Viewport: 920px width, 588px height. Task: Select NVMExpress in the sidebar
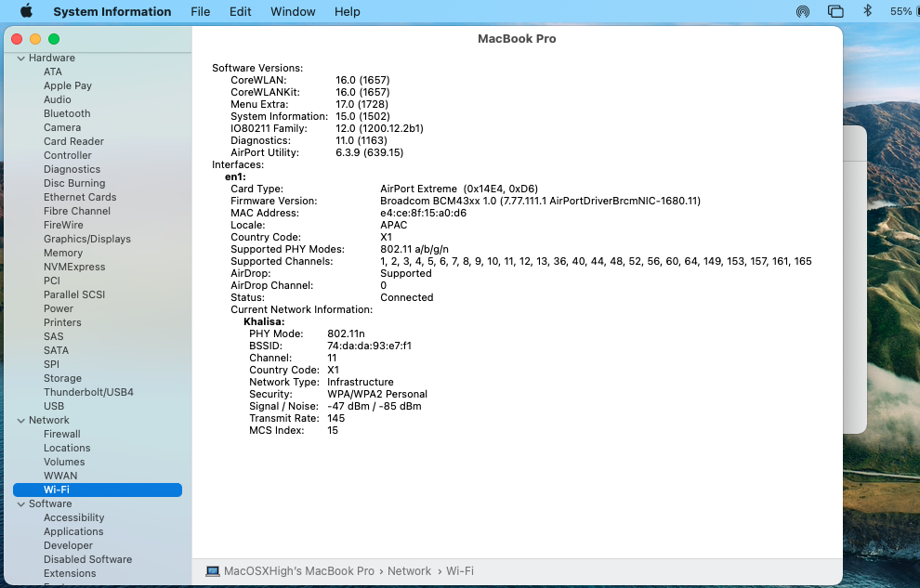[74, 268]
